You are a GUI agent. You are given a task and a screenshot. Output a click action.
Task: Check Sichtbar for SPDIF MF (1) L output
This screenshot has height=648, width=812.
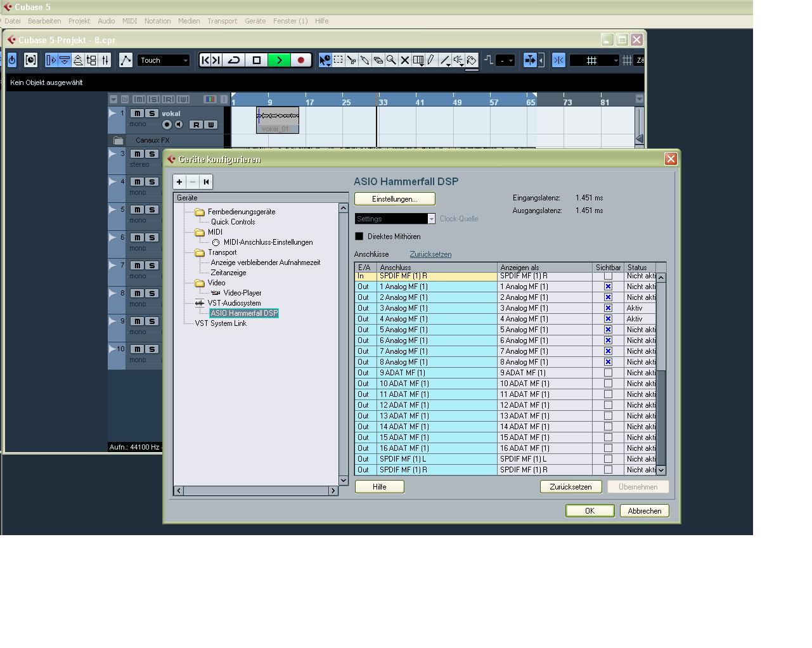click(608, 459)
